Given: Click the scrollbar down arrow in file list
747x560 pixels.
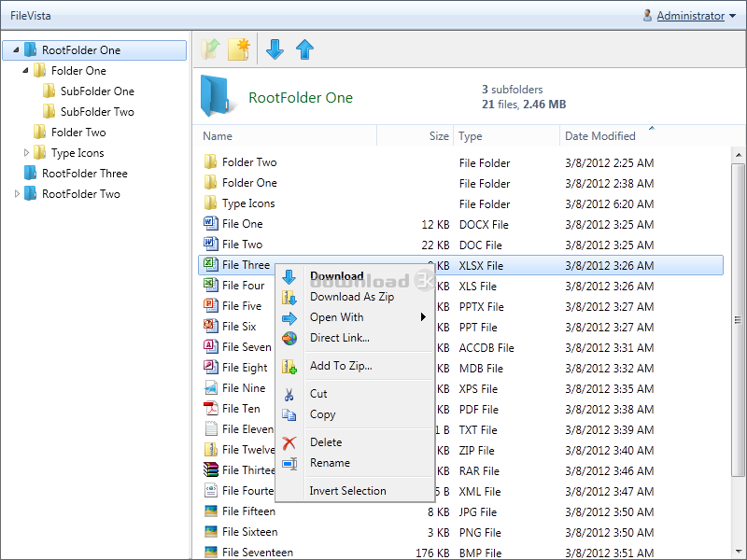Looking at the screenshot, I should (738, 553).
